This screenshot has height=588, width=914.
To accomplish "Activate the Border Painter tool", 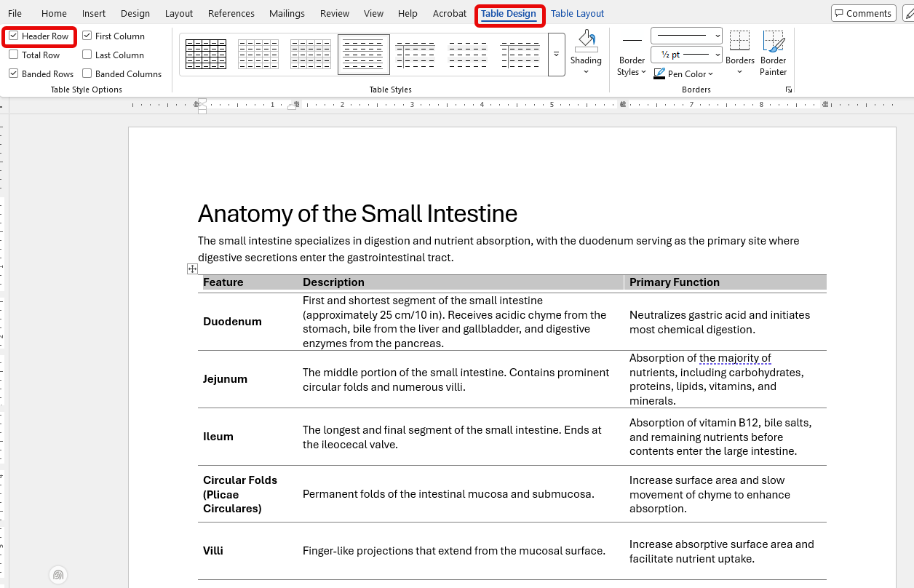I will coord(773,54).
